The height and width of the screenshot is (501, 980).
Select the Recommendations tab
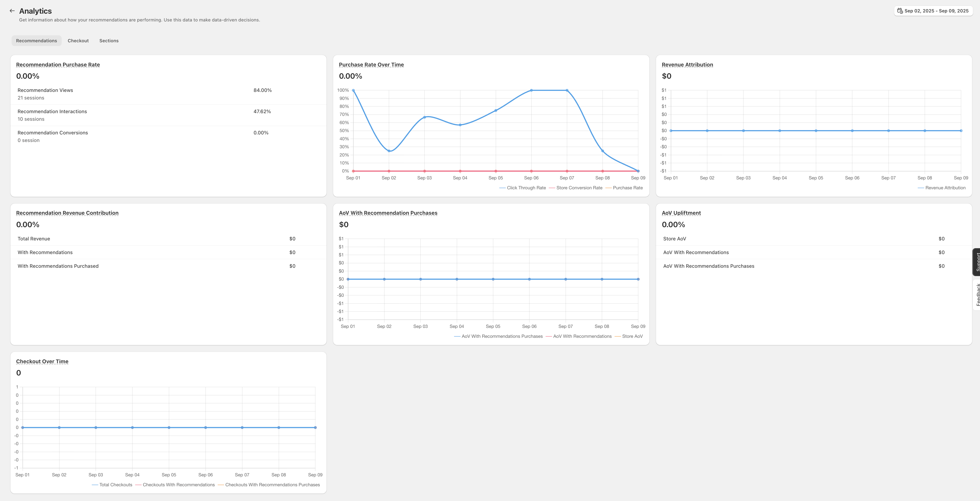(37, 41)
